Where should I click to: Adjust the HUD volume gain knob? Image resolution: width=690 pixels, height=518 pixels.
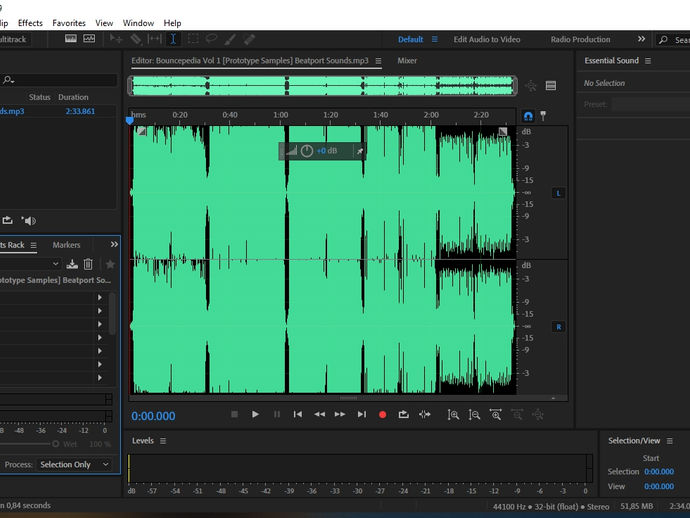tap(307, 151)
